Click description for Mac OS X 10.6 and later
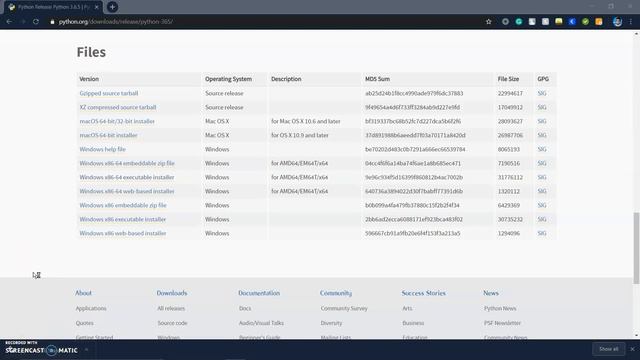This screenshot has width=640, height=360. click(x=306, y=121)
